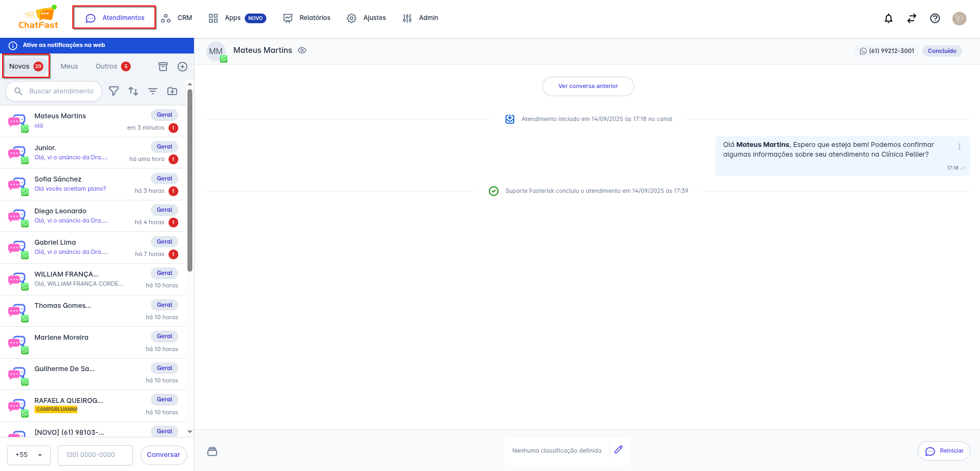Open the Relatórios menu
The image size is (980, 471).
(x=307, y=18)
